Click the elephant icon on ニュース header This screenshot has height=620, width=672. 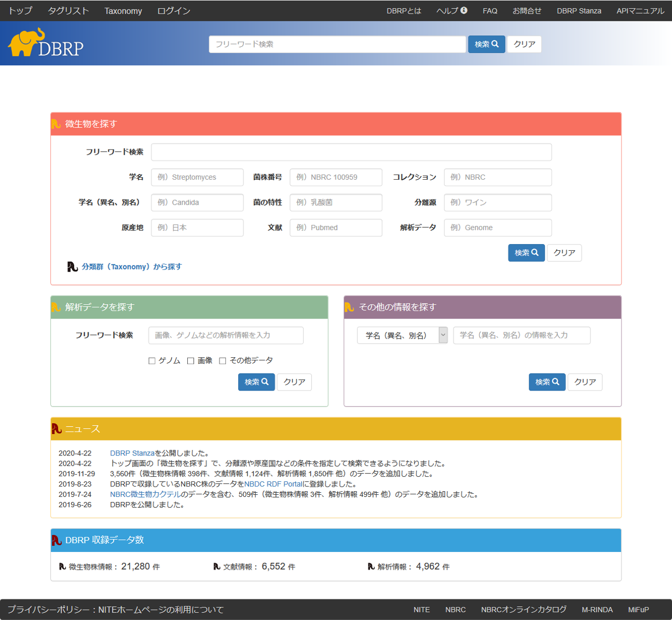(x=56, y=429)
